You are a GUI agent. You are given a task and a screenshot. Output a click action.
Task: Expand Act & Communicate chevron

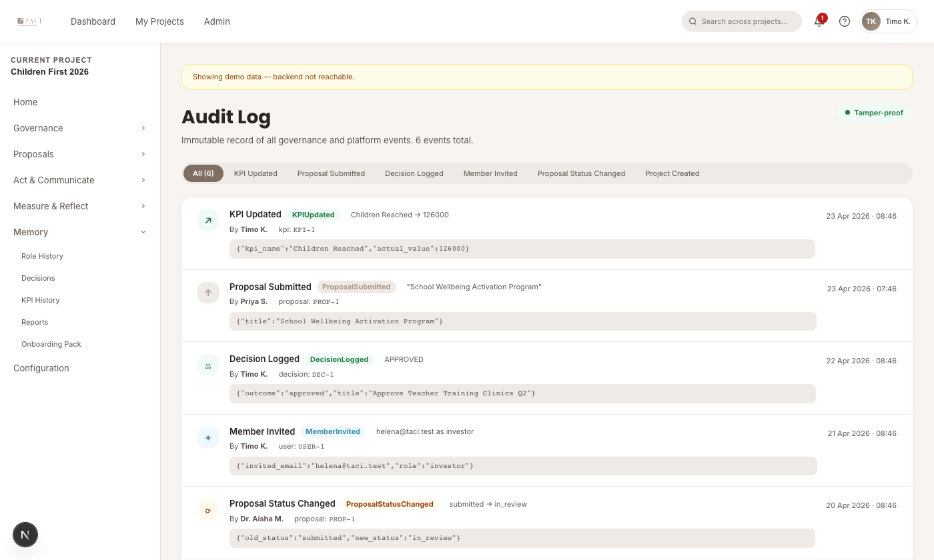click(x=143, y=180)
